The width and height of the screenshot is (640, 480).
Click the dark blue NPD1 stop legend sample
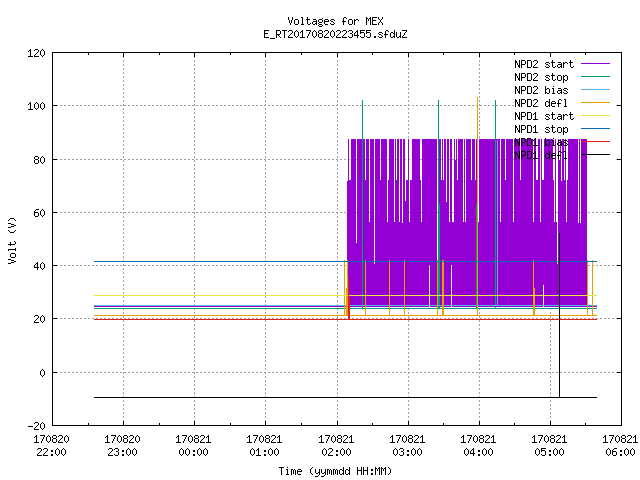596,129
